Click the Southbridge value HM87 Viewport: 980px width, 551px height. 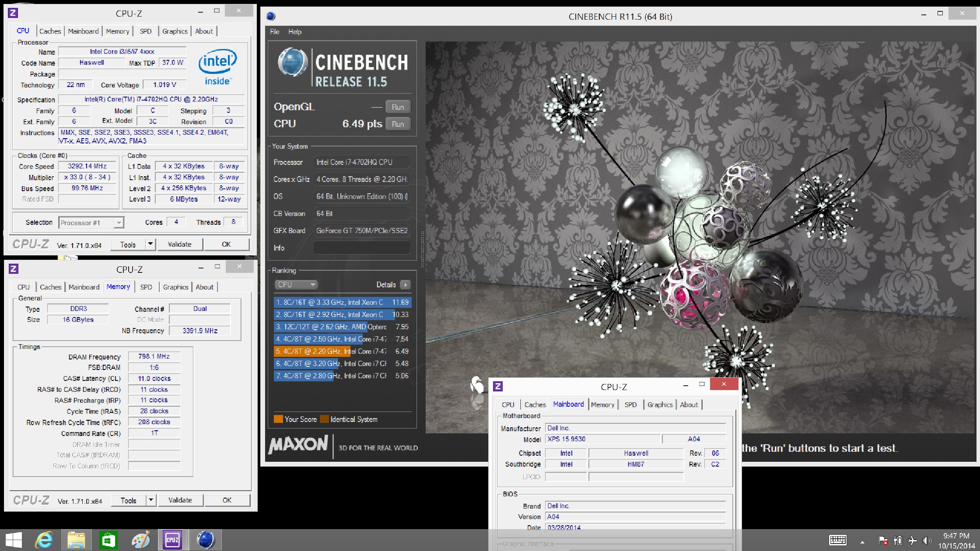pyautogui.click(x=636, y=464)
